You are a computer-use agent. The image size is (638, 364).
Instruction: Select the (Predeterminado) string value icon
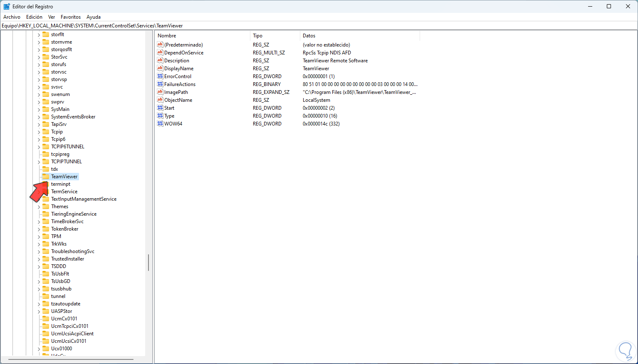click(x=160, y=44)
